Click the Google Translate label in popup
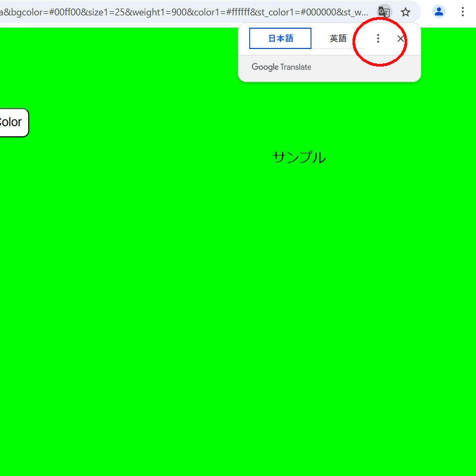The image size is (476, 476). [282, 67]
